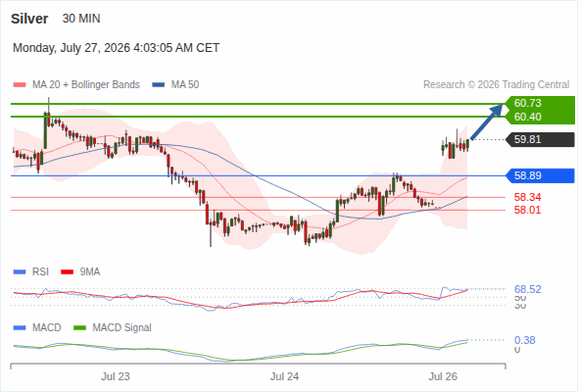The image size is (578, 392).
Task: Click the Jul 23 date axis label
Action: pos(116,376)
